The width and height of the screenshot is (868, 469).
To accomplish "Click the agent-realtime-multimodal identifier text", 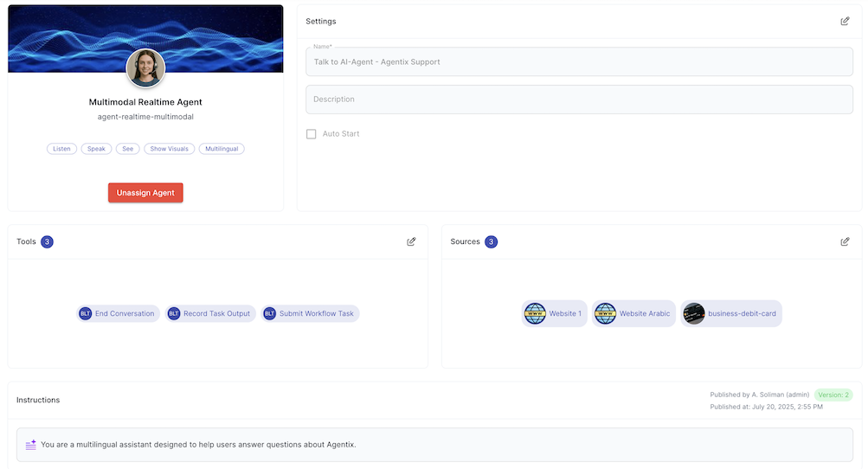I will (145, 117).
